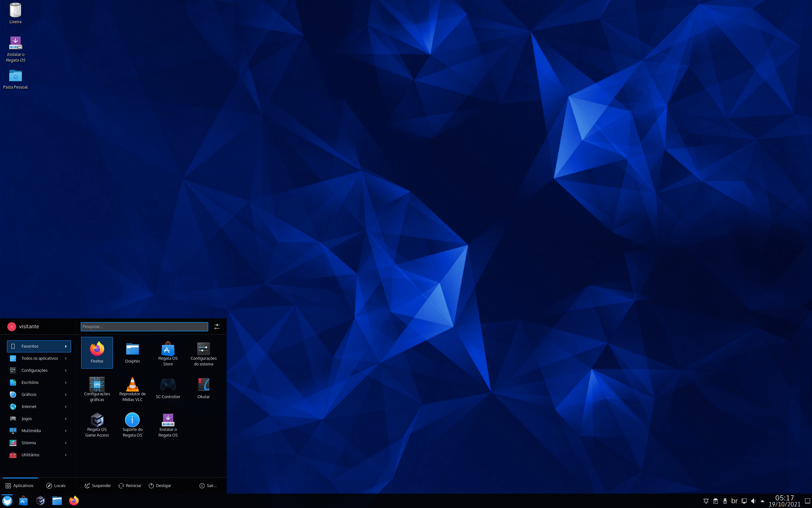Launch Firefox from taskbar
Viewport: 812px width, 508px height.
74,501
